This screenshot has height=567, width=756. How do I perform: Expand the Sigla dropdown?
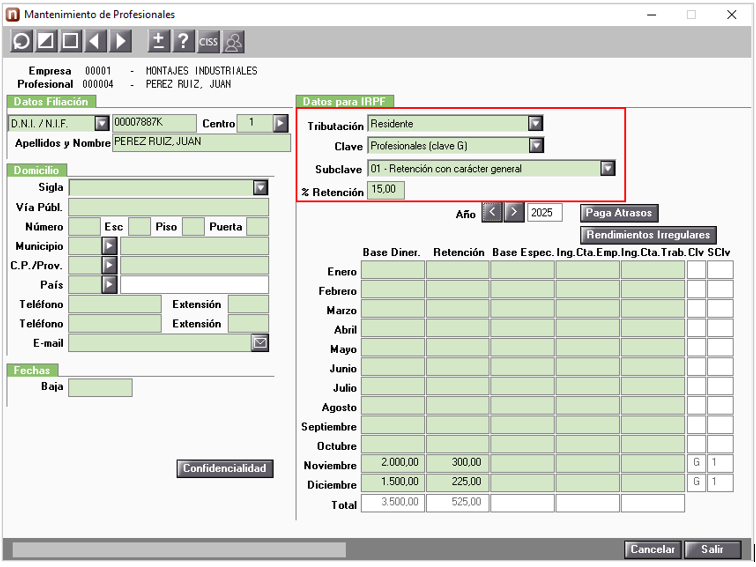[x=260, y=188]
